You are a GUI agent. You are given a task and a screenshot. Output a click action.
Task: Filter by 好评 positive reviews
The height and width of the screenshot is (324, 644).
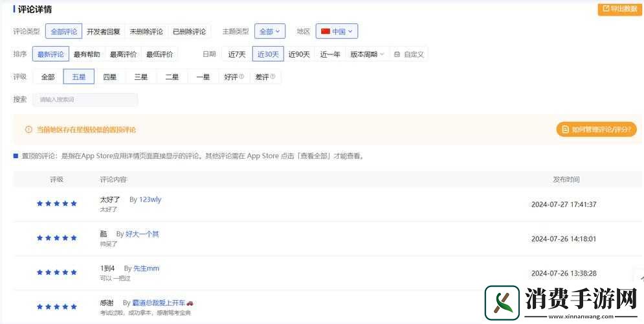coord(234,76)
